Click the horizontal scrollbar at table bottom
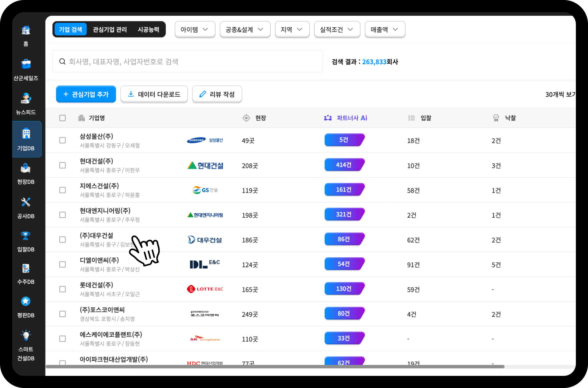Image resolution: width=588 pixels, height=388 pixels. point(275,367)
